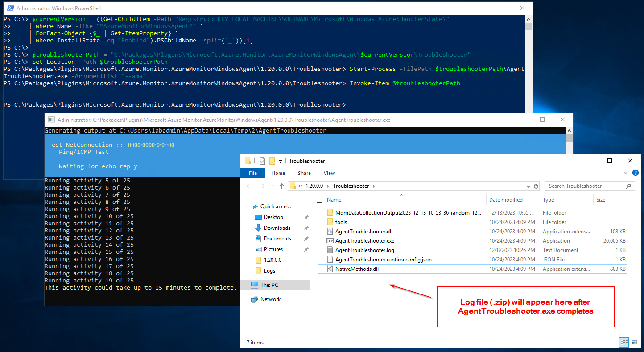Image resolution: width=644 pixels, height=352 pixels.
Task: Tick the select-all checkbox beside Name header
Action: [x=319, y=200]
